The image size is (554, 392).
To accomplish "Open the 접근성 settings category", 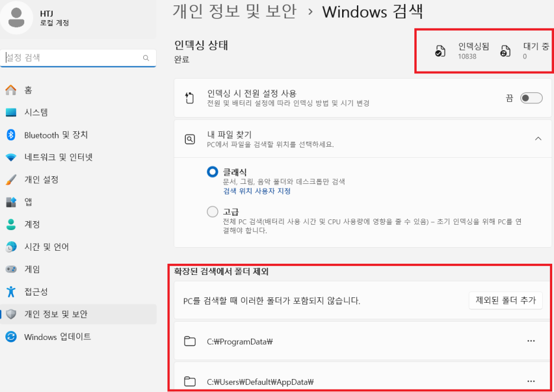I will tap(78, 292).
